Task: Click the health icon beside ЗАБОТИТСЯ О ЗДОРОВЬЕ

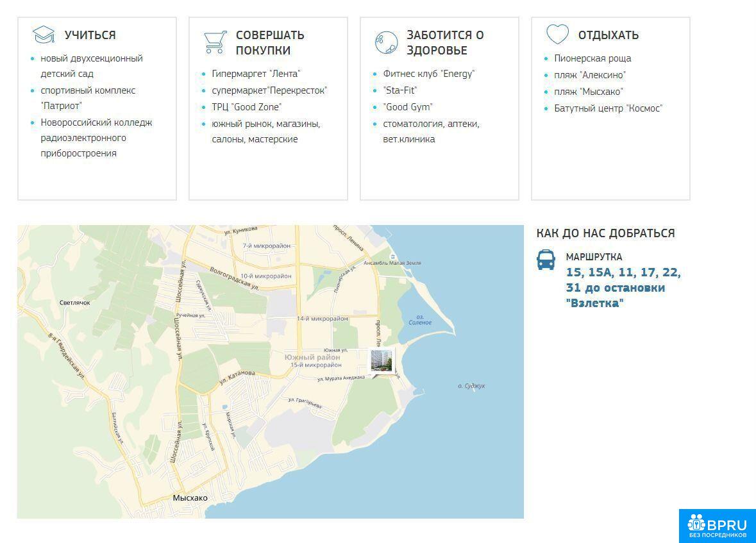Action: pyautogui.click(x=386, y=42)
